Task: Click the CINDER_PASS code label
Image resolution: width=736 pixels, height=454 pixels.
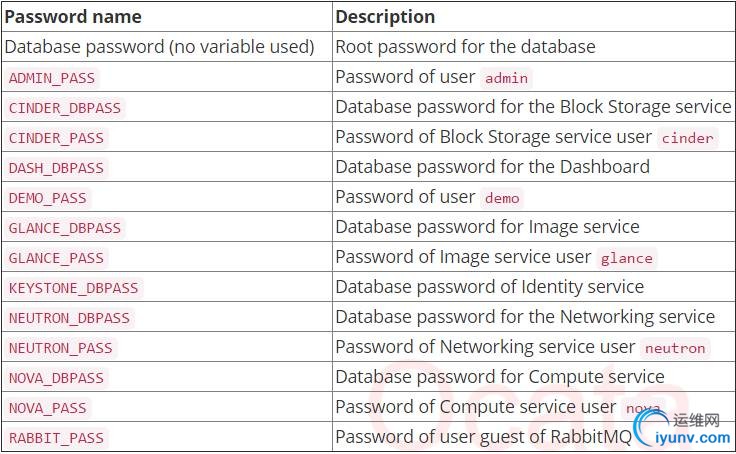Action: pyautogui.click(x=56, y=138)
